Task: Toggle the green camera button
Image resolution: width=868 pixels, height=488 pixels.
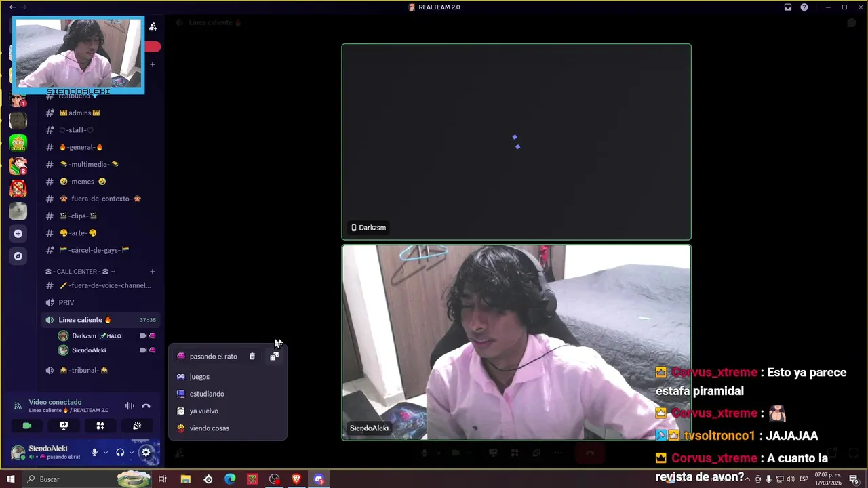Action: (27, 426)
